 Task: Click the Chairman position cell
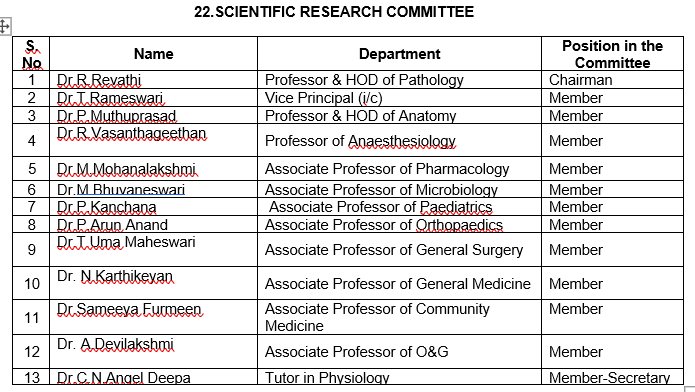613,80
